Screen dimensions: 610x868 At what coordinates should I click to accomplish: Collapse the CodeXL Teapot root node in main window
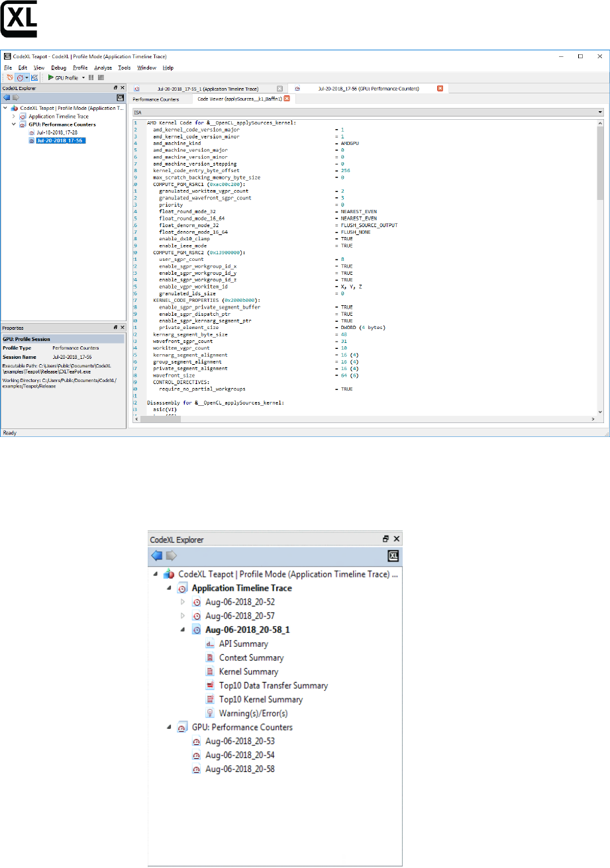pyautogui.click(x=6, y=107)
